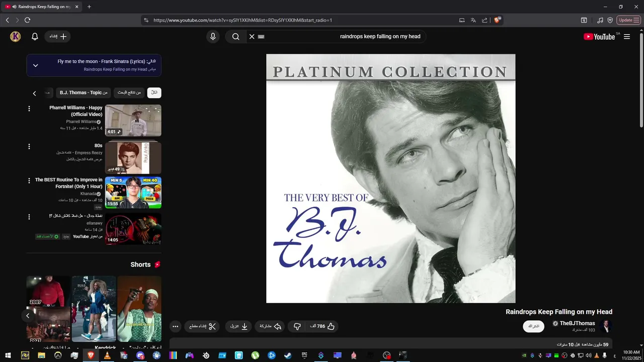Open YouTube notifications bell
Screen dimensions: 644x362
(x=35, y=36)
